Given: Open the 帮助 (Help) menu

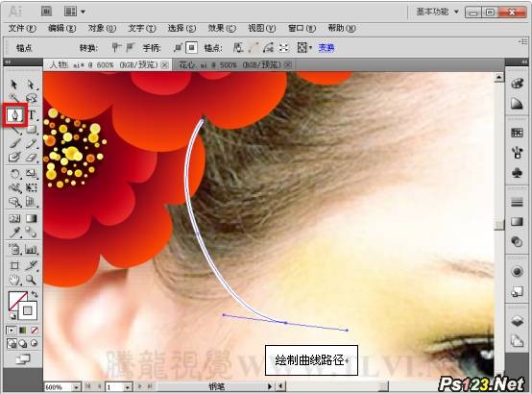Looking at the screenshot, I should pos(342,28).
